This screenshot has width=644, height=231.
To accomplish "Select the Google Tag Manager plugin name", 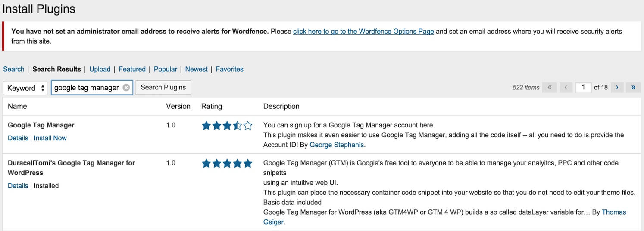I will pos(41,125).
